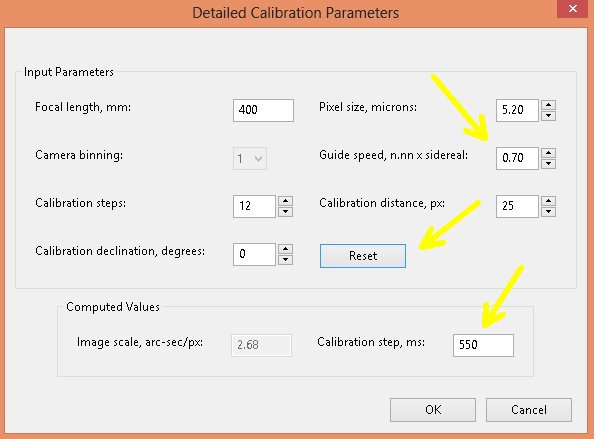Confirm settings with the OK button
Screen dimensions: 594x439
(x=433, y=410)
